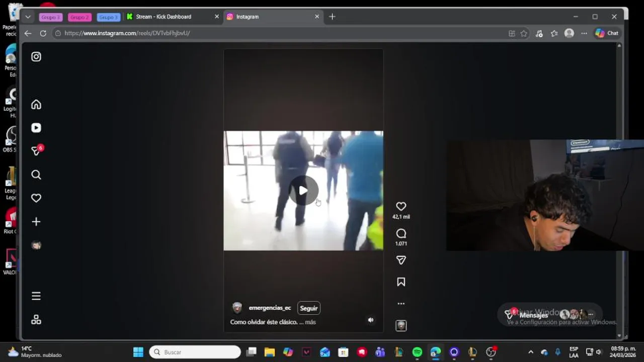Screen dimensions: 644x362
Task: Open clock and date 08:59 p. m.
Action: tap(622, 352)
